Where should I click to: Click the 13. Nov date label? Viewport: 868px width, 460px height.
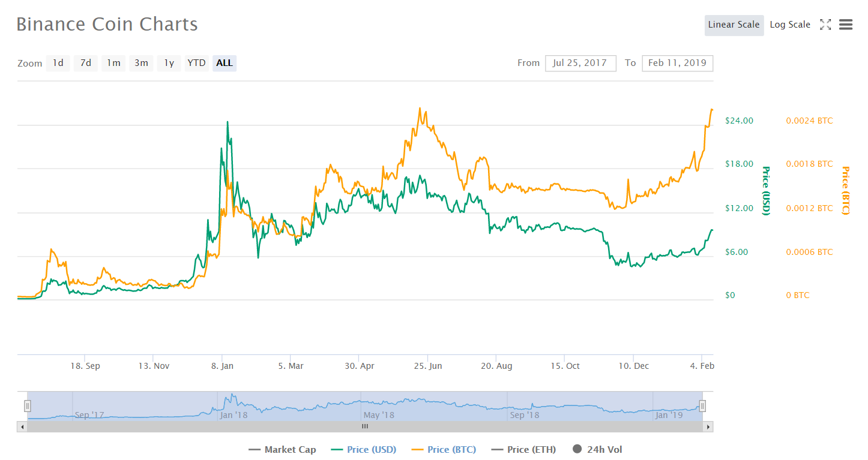point(154,365)
